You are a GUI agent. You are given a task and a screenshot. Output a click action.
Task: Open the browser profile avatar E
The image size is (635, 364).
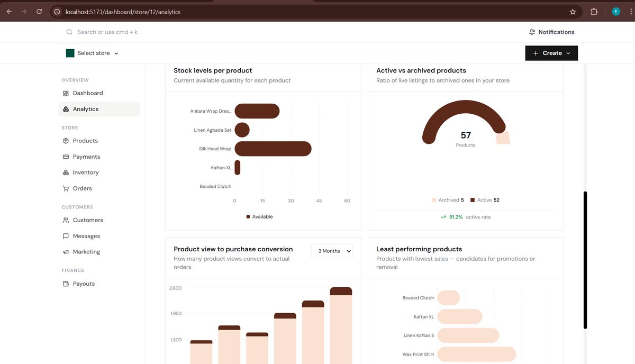click(x=616, y=12)
